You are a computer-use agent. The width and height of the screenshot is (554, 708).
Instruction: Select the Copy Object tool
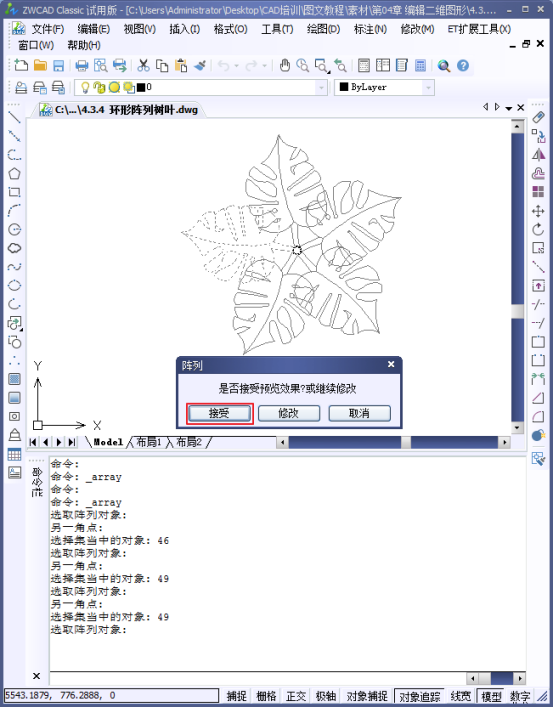(x=538, y=136)
